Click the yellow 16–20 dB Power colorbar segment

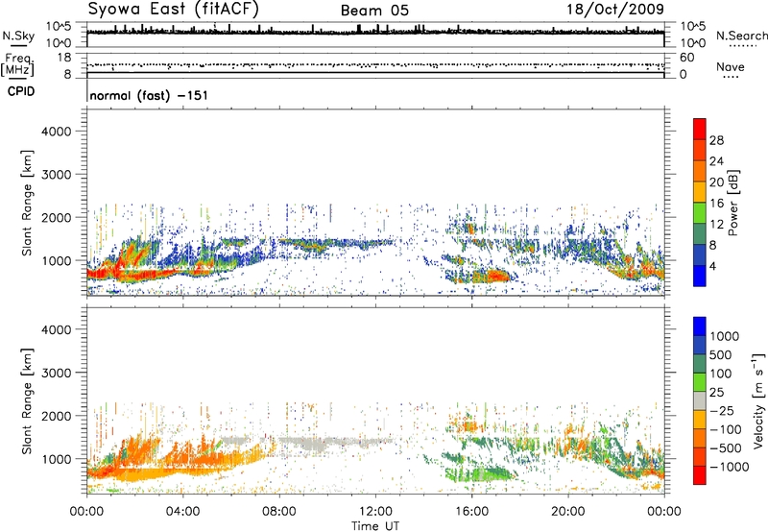pyautogui.click(x=700, y=191)
